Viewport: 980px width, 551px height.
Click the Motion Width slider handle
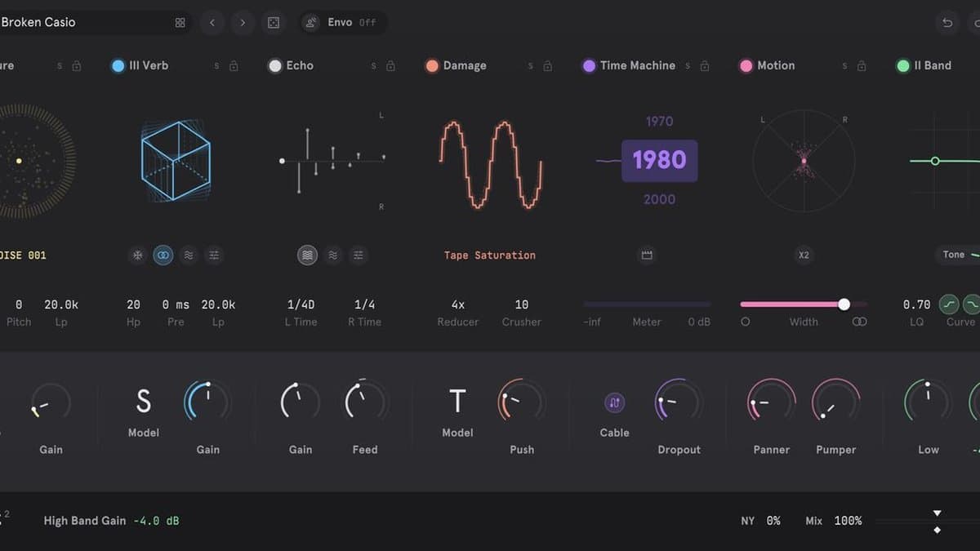click(x=844, y=304)
